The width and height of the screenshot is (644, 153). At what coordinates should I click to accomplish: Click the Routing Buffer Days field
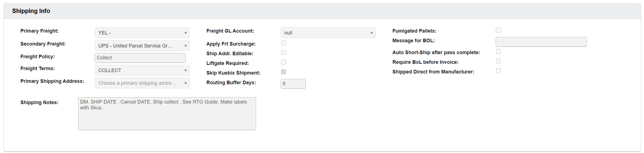[x=293, y=84]
